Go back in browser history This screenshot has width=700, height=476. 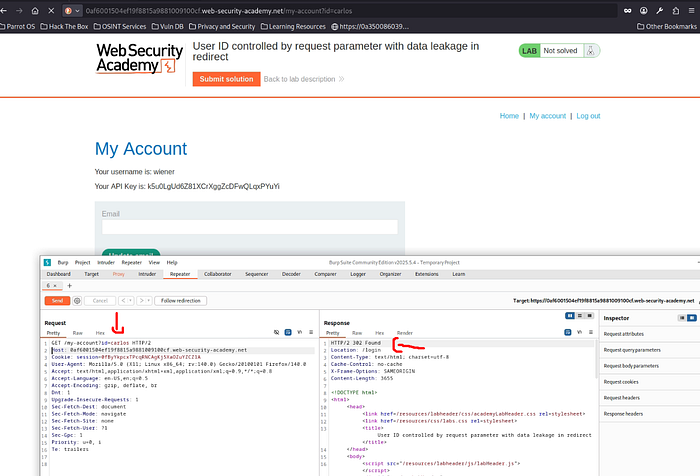[x=4, y=11]
